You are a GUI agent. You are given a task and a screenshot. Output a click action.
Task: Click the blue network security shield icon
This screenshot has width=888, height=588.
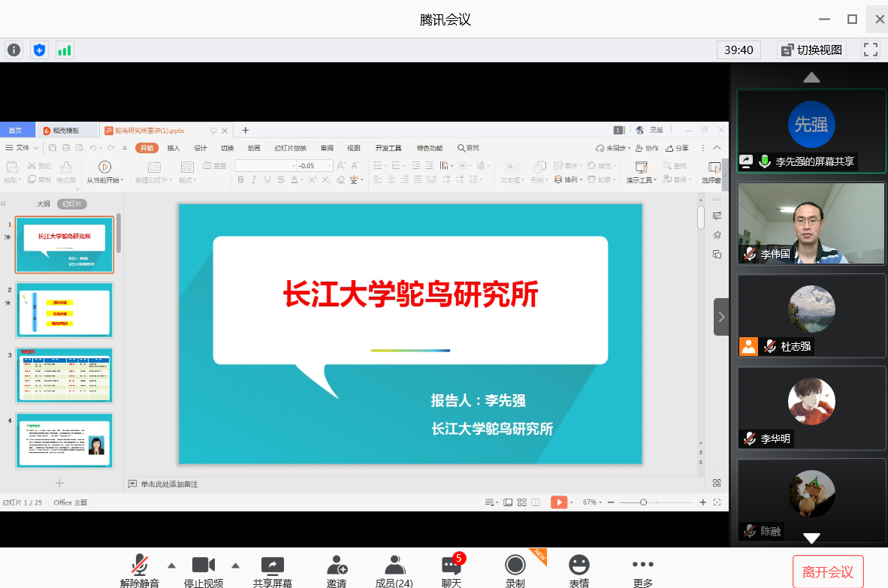pyautogui.click(x=39, y=50)
